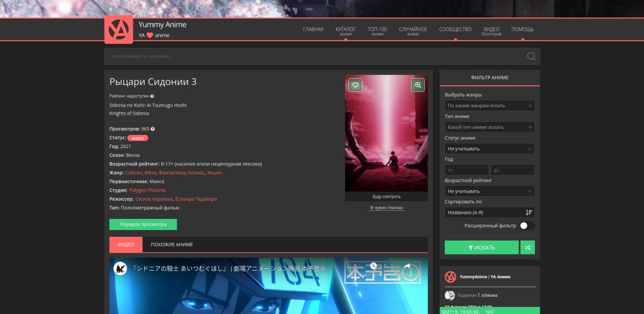Image resolution: width=644 pixels, height=314 pixels.
Task: Switch to the Видео tab
Action: (126, 245)
